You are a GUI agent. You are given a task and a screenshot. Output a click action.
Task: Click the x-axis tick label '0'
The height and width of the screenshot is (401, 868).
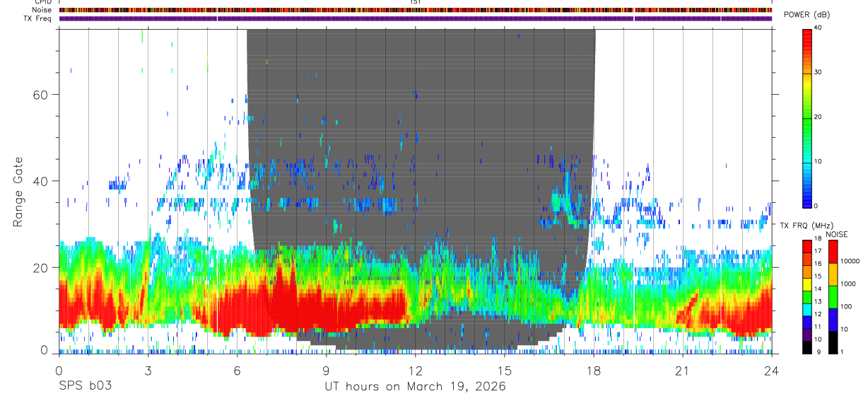[59, 371]
